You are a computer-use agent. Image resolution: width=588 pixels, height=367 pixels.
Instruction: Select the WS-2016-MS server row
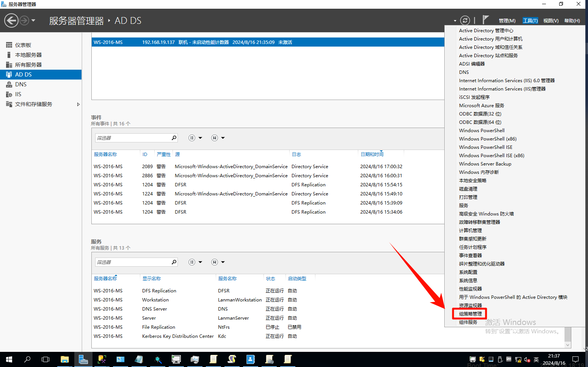[x=268, y=42]
